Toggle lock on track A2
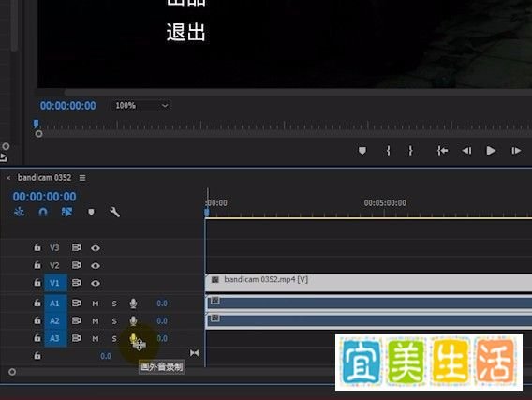 point(37,320)
